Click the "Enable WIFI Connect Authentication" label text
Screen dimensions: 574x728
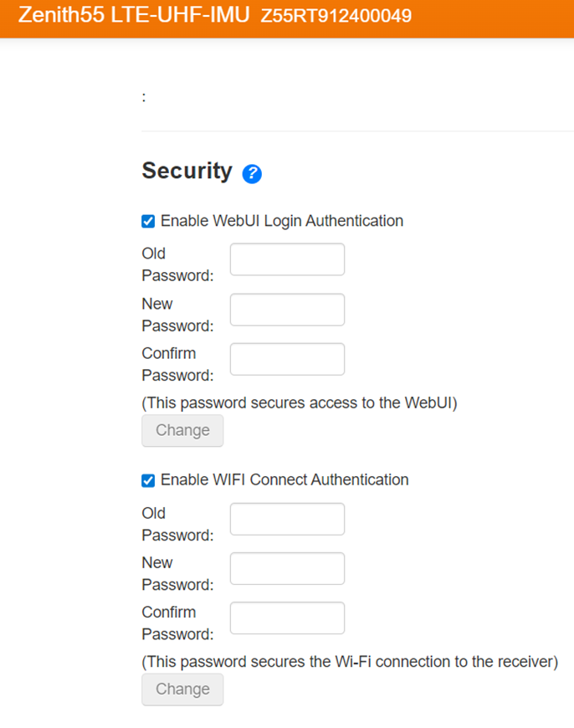tap(284, 479)
